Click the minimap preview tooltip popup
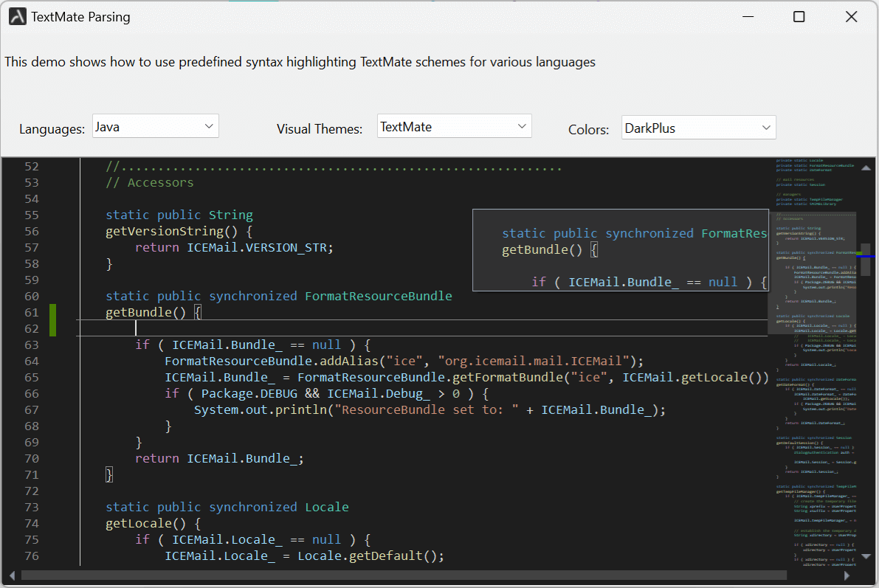Viewport: 879px width, 588px height. point(621,251)
